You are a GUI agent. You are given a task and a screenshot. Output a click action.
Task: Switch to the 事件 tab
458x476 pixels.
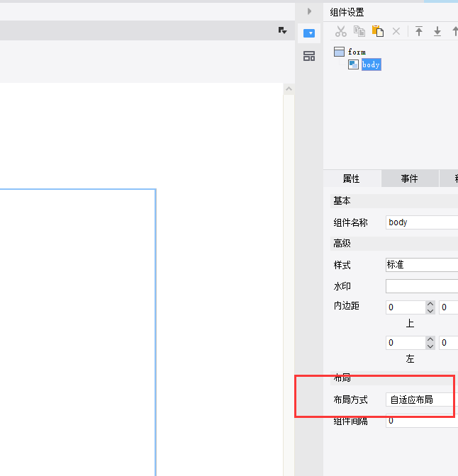pos(410,178)
